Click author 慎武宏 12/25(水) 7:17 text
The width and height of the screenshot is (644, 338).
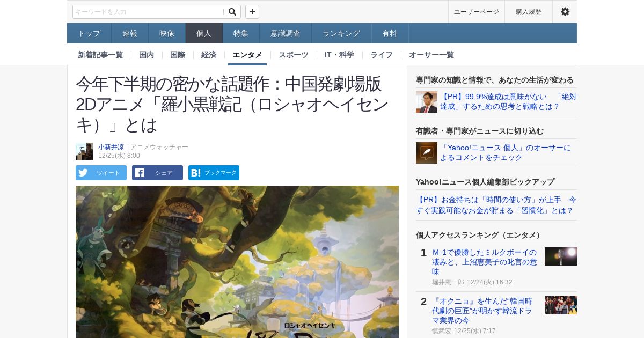(x=464, y=331)
